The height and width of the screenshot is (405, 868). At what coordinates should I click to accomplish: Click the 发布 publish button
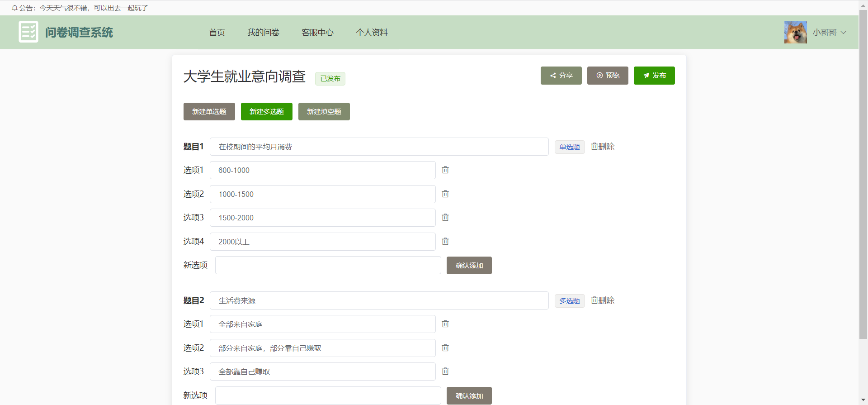pyautogui.click(x=654, y=76)
